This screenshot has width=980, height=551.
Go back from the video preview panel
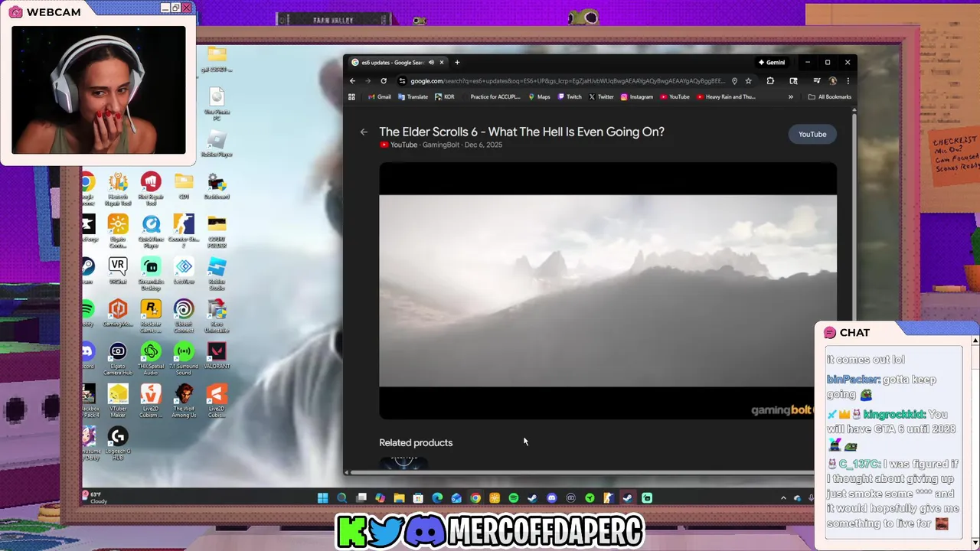(364, 132)
